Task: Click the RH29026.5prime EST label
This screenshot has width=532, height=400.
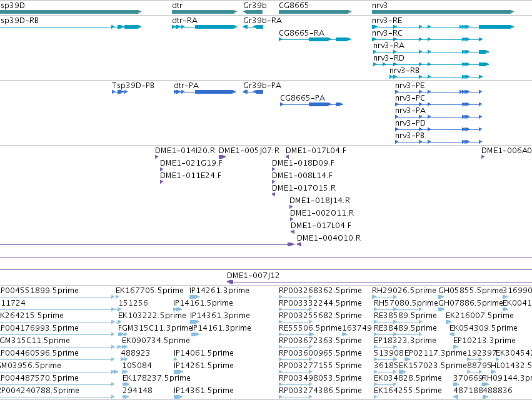Action: pyautogui.click(x=404, y=291)
